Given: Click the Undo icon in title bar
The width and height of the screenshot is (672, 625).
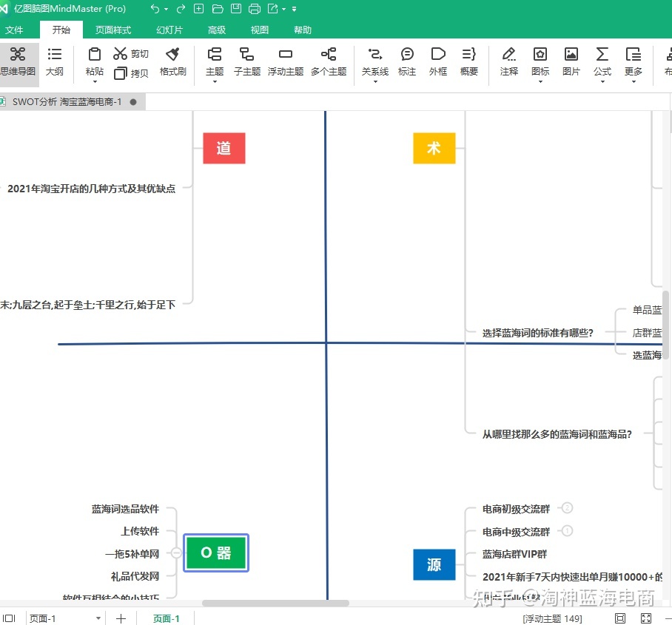Looking at the screenshot, I should pos(155,9).
